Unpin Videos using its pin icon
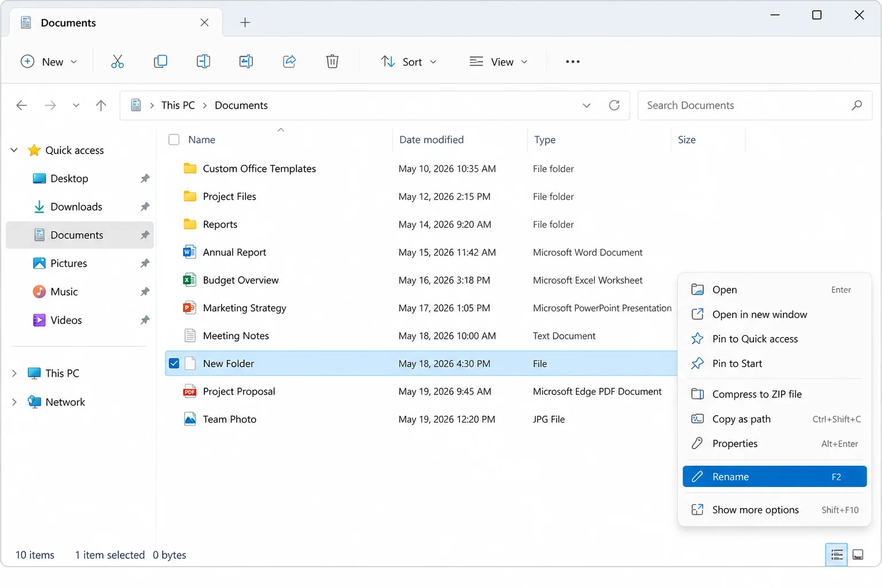Viewport: 882px width, 588px height. coord(145,320)
